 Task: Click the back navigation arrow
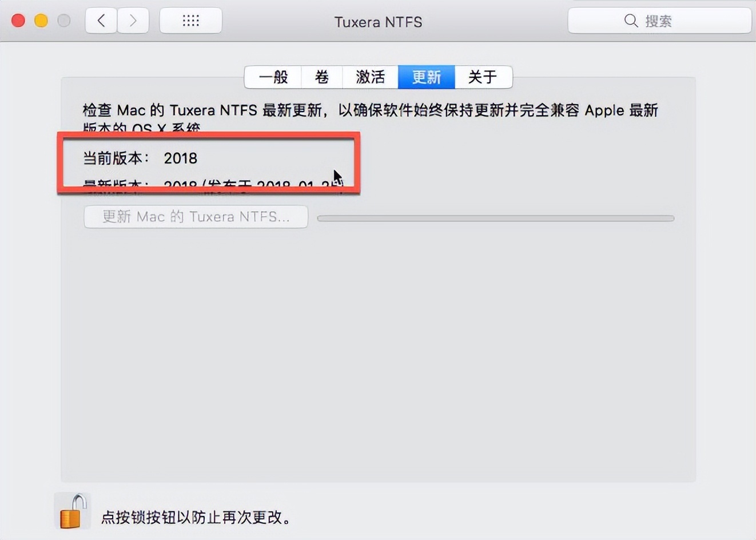pos(101,21)
